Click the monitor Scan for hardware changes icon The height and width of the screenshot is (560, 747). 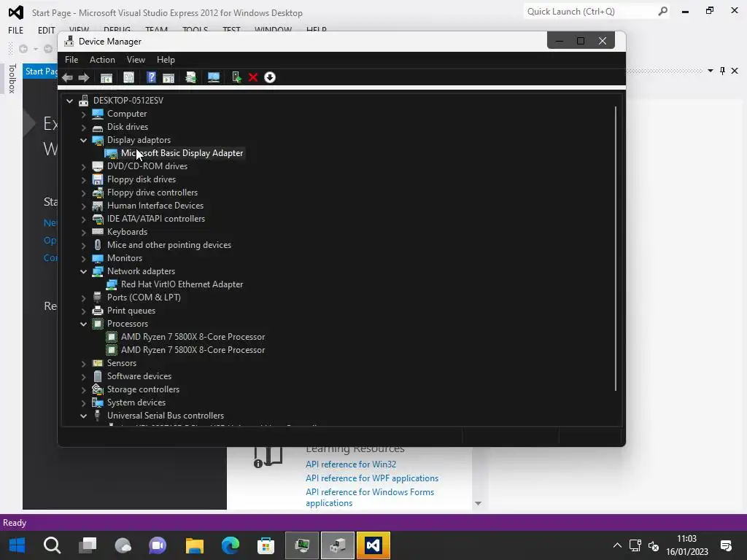(x=214, y=77)
